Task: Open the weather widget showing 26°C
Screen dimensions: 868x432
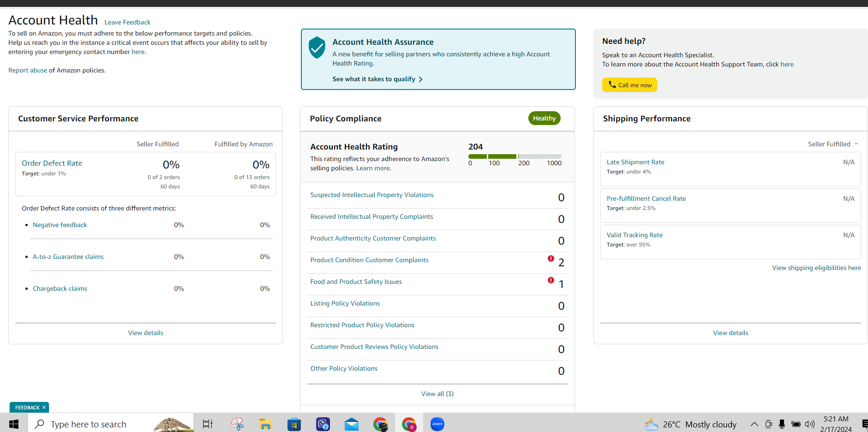Action: point(690,424)
